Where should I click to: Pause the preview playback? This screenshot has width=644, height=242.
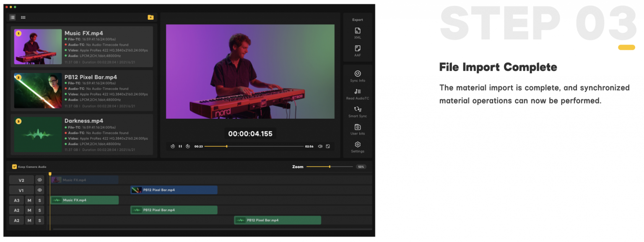(x=179, y=146)
